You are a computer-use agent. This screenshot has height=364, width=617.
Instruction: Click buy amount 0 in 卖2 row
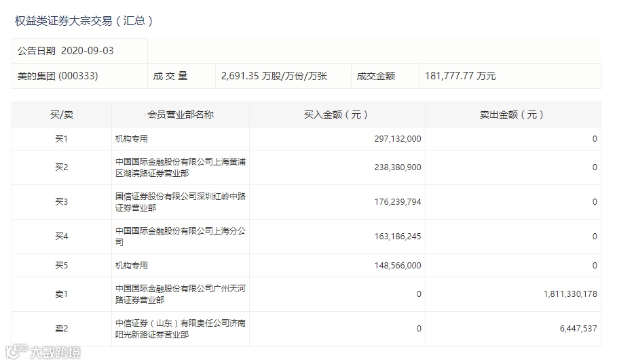pos(419,329)
